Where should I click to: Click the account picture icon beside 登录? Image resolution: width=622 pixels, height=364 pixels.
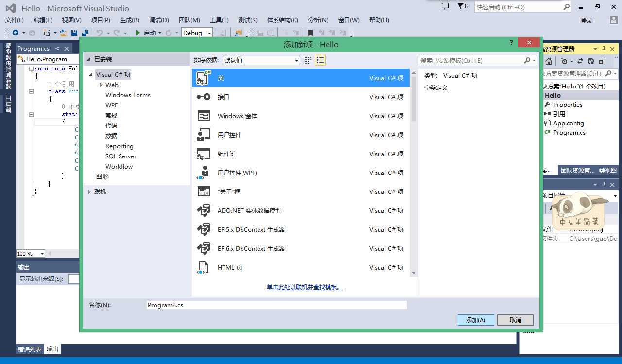[614, 20]
